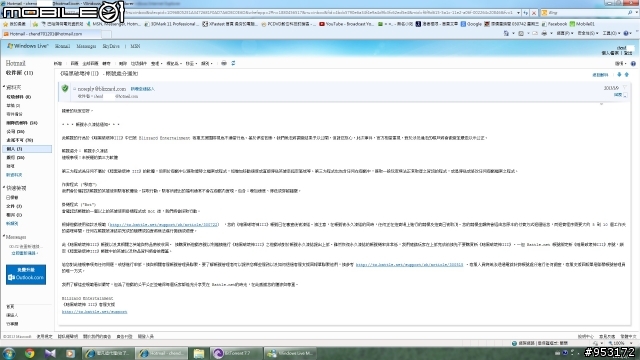The width and height of the screenshot is (640, 360).
Task: Click the Outlook.com upgrade banner
Action: 26,274
